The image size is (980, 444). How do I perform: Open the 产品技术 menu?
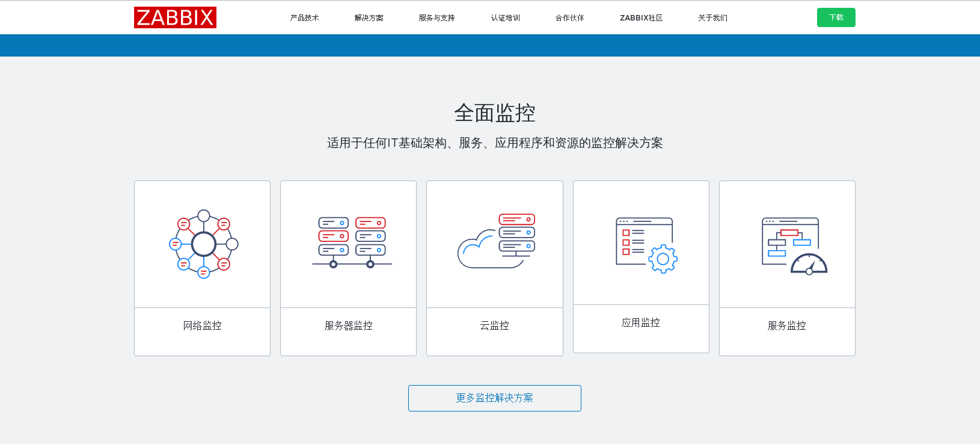(x=304, y=18)
